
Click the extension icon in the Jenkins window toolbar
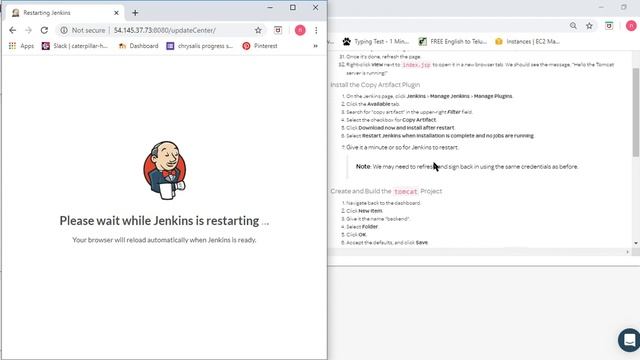click(x=278, y=30)
